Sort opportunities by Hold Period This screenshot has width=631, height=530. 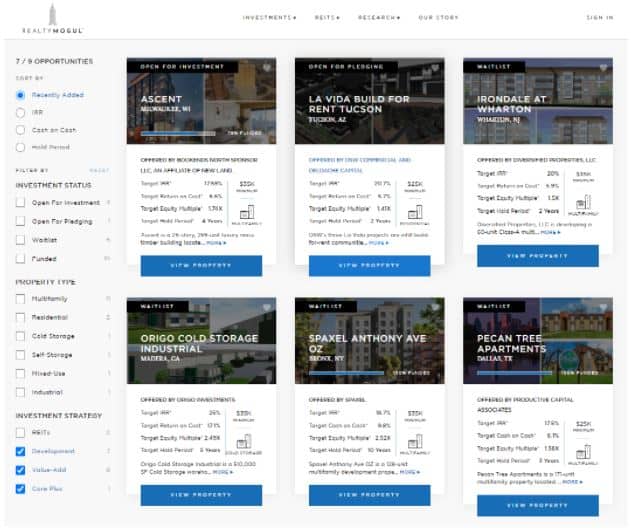pos(21,147)
